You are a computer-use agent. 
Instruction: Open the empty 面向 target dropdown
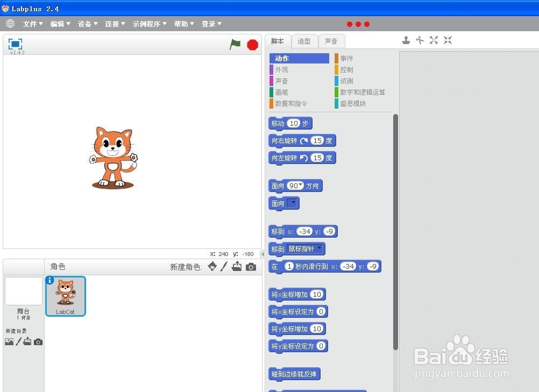tap(293, 202)
